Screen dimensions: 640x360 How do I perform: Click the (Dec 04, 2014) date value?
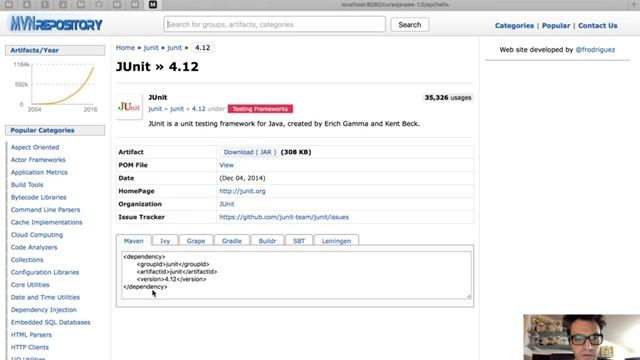tap(242, 178)
